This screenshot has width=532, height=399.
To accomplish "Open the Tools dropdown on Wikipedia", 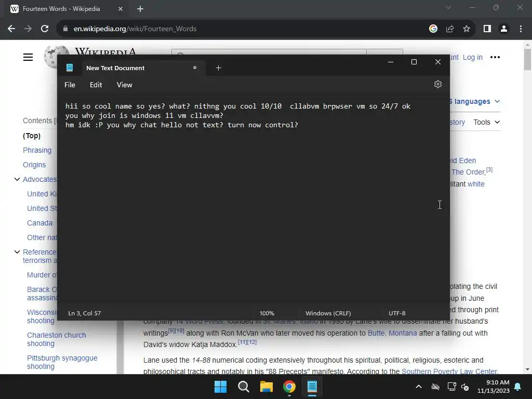I will point(486,122).
